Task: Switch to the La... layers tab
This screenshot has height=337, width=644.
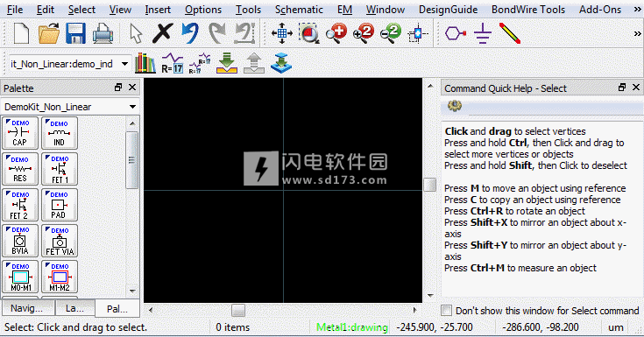Action: point(74,308)
